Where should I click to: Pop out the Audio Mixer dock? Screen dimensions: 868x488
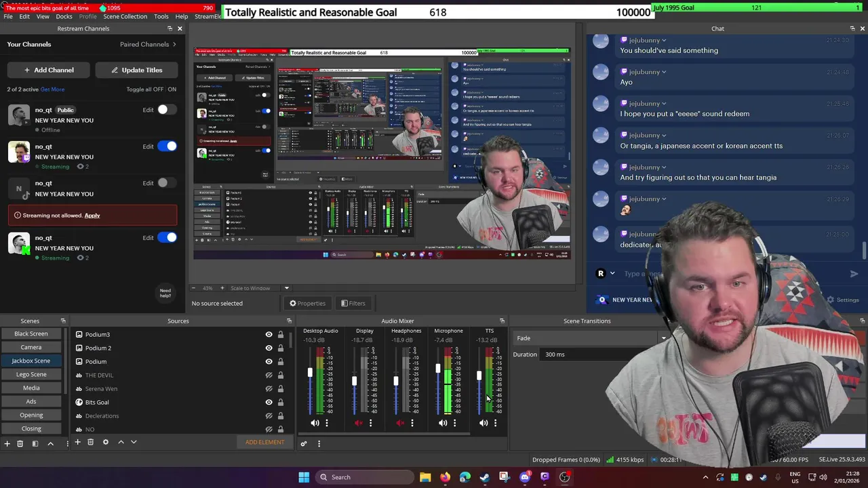coord(502,321)
